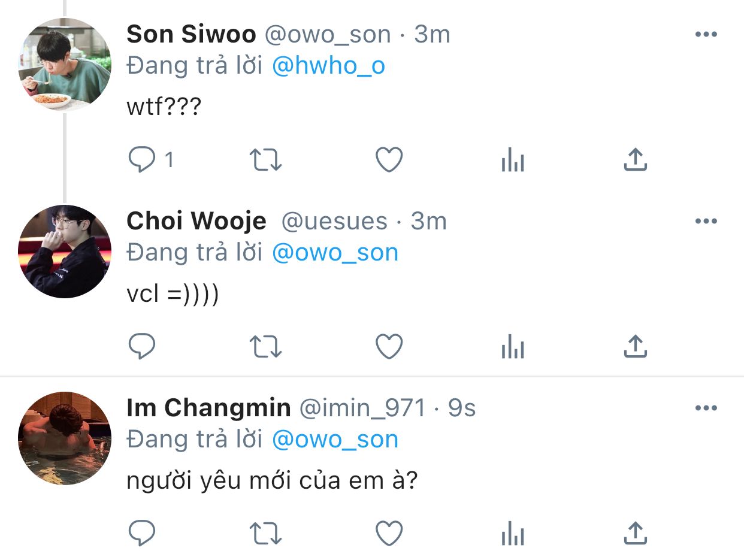This screenshot has width=744, height=560.
Task: Reply to Im Changmin's tweet
Action: [142, 532]
